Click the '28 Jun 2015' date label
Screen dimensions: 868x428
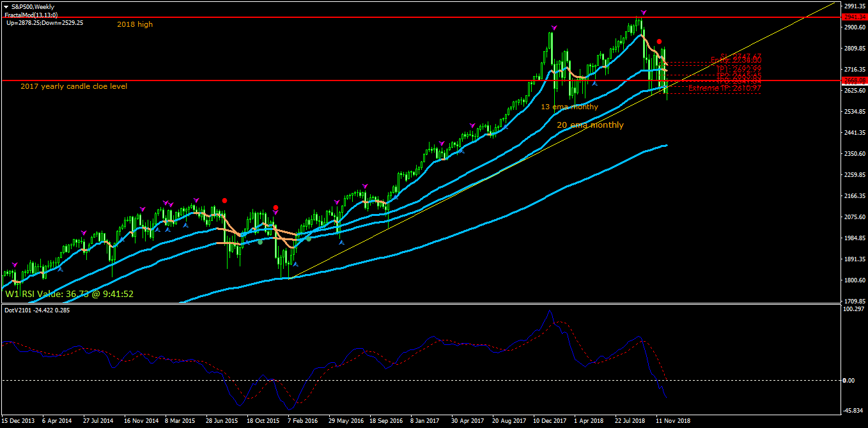221,421
